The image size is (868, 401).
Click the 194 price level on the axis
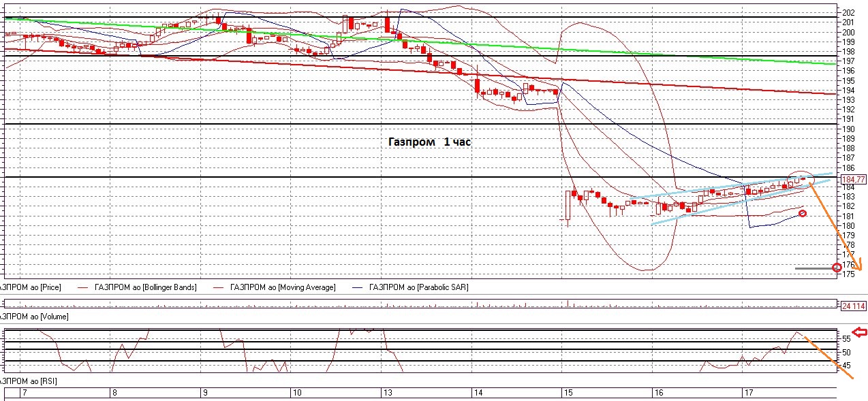tap(849, 90)
